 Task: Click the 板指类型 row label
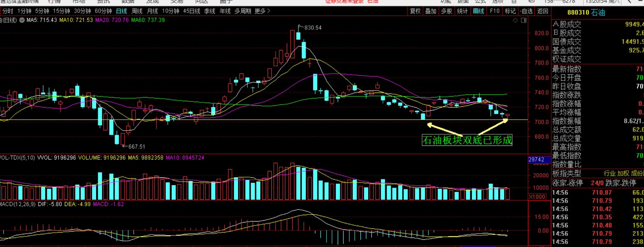pyautogui.click(x=567, y=173)
